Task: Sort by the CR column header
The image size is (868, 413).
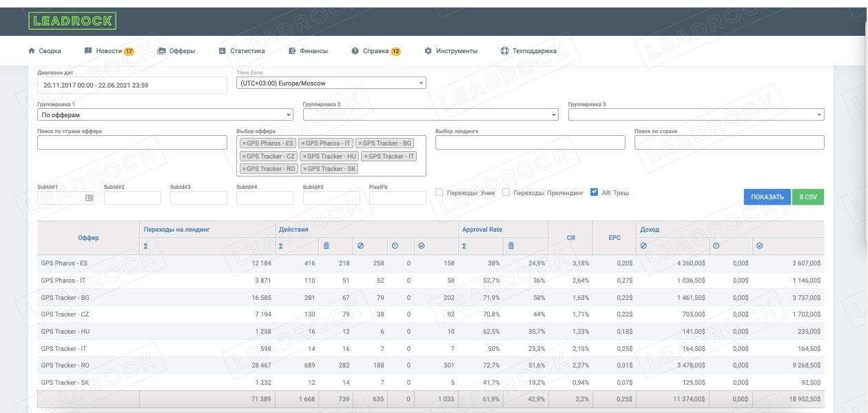Action: (x=570, y=238)
